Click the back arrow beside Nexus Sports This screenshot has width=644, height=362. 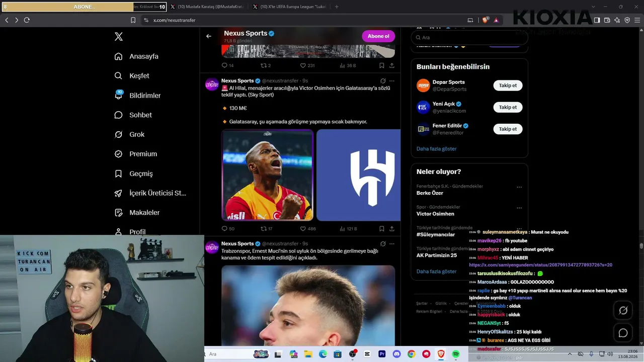pyautogui.click(x=209, y=36)
